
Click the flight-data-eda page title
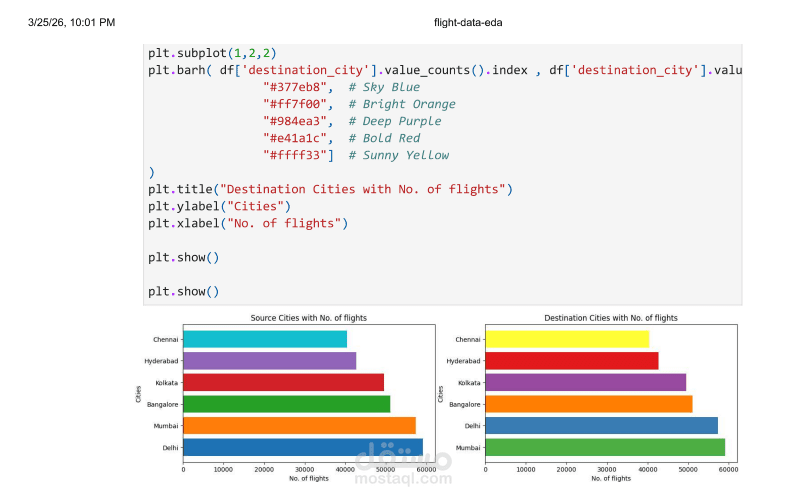pyautogui.click(x=468, y=22)
